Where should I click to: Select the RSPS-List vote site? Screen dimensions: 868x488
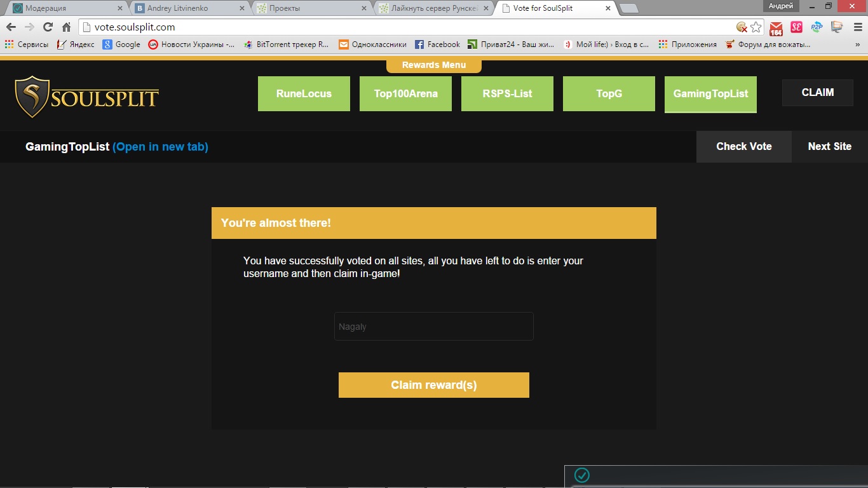pyautogui.click(x=507, y=93)
